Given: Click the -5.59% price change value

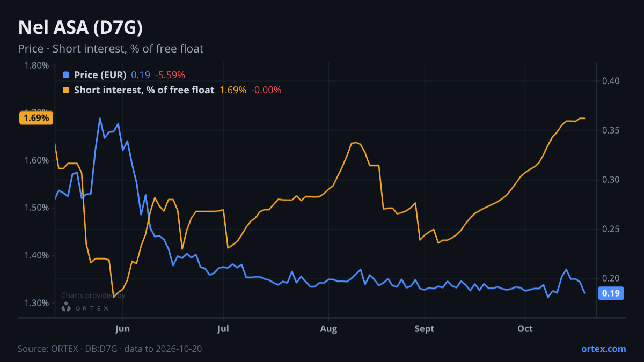Looking at the screenshot, I should pos(170,75).
